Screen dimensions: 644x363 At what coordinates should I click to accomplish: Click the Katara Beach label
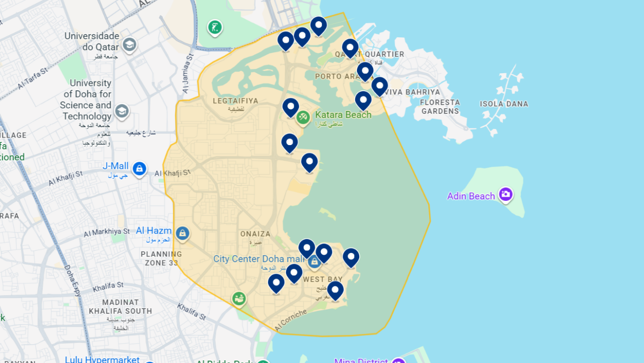343,114
